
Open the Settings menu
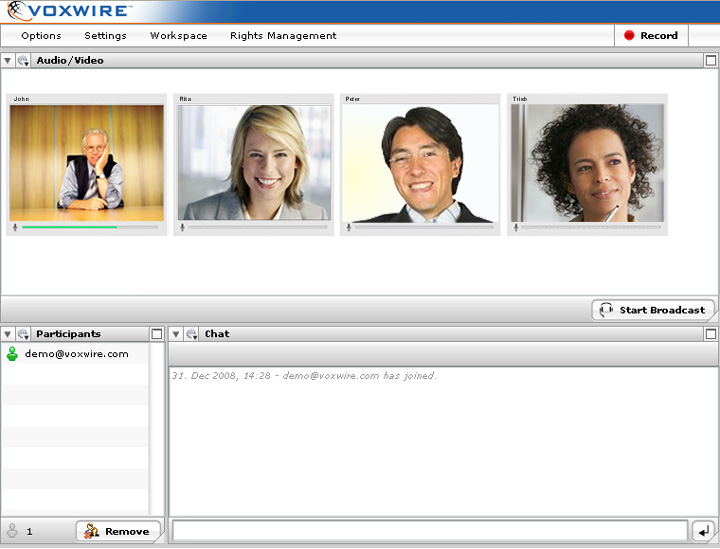[x=105, y=36]
